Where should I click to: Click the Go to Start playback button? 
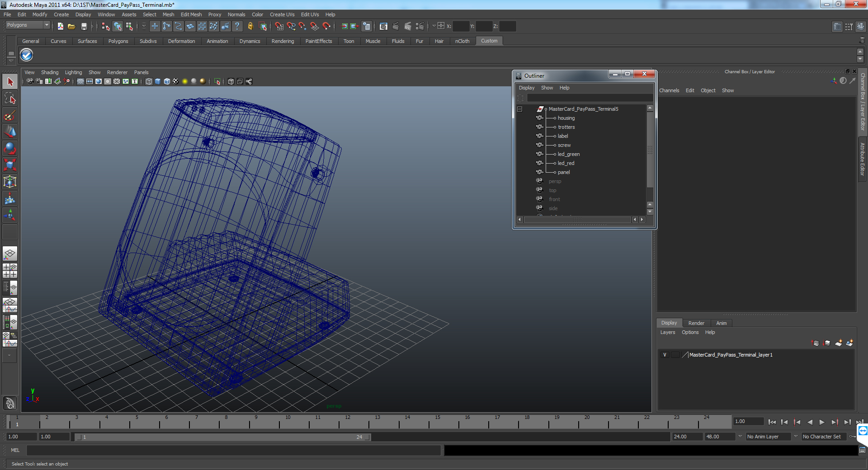pos(772,422)
